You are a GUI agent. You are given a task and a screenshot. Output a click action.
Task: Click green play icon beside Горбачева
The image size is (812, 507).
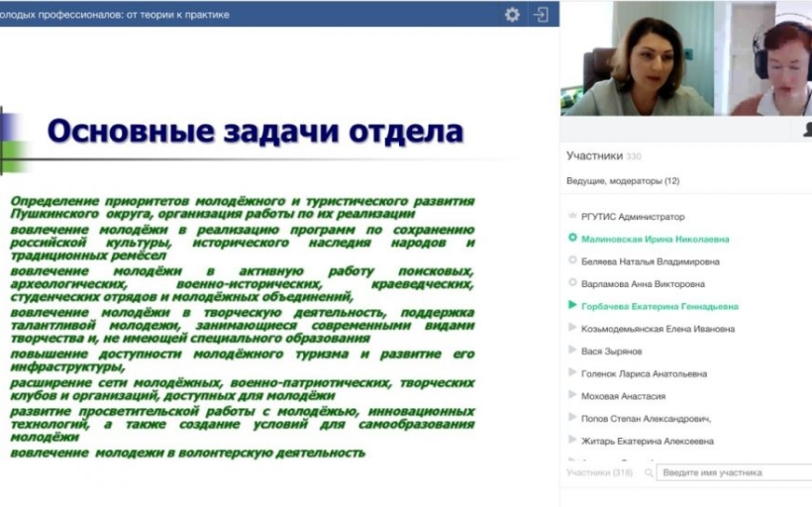click(572, 305)
